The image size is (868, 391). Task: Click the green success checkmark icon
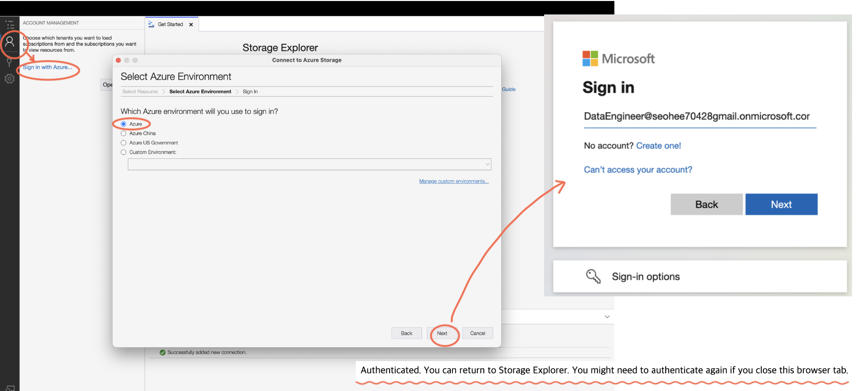pyautogui.click(x=162, y=352)
